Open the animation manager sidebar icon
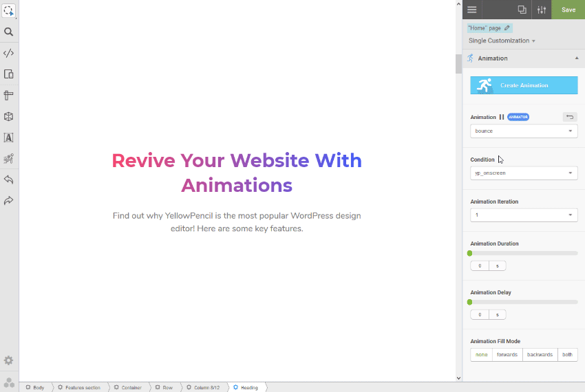 (x=8, y=159)
